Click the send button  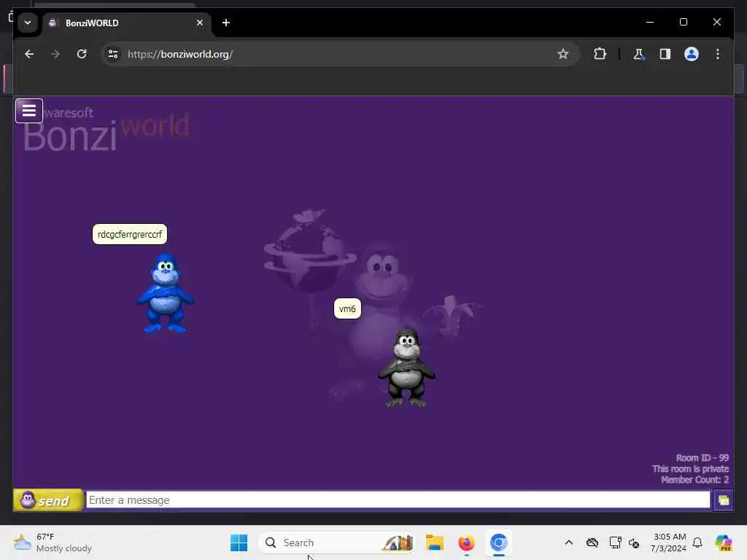[48, 500]
